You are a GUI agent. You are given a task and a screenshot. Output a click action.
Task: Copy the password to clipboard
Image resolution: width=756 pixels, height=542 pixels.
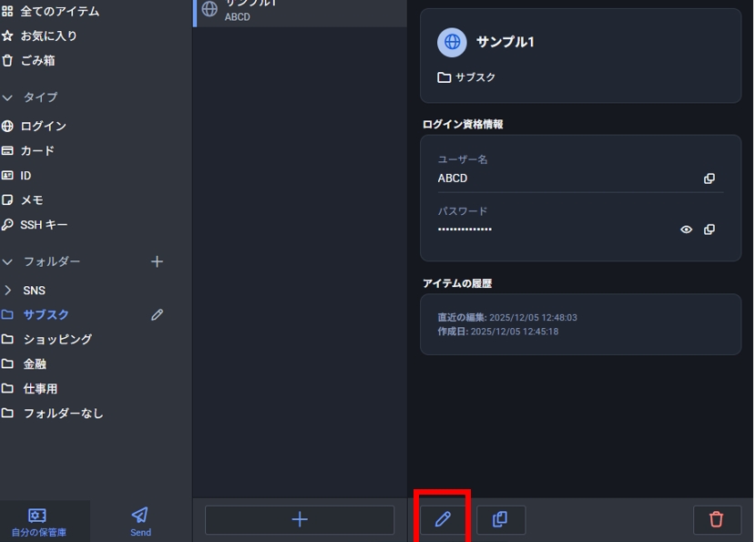[709, 230]
